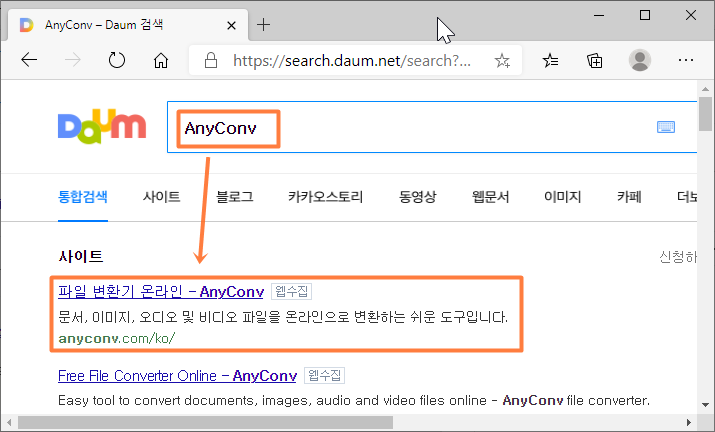Click 웹수집 badge beside 파일 변환기 result

[x=291, y=291]
